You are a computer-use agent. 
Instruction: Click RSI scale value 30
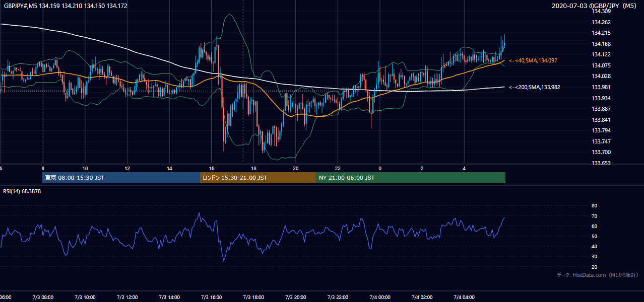coord(594,257)
